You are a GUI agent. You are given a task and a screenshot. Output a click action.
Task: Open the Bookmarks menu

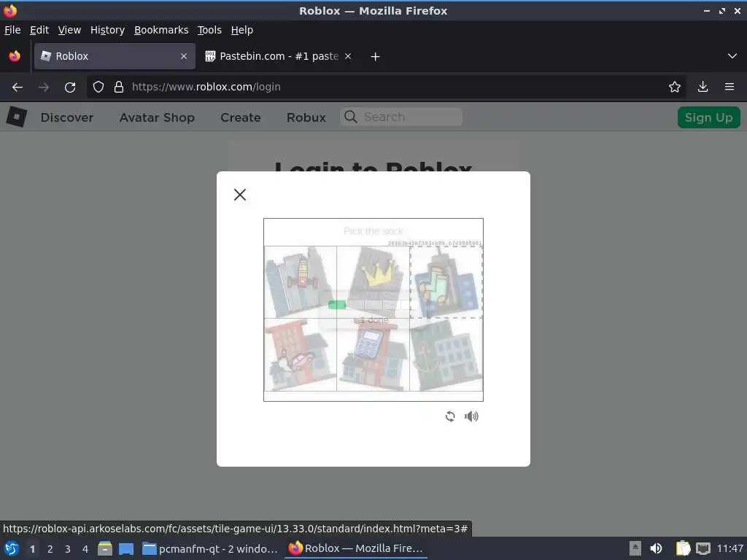161,30
